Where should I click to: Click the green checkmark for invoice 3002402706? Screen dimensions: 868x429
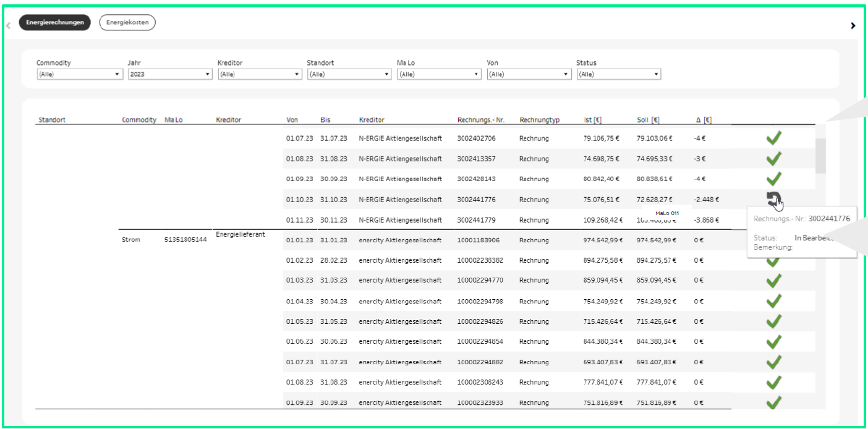[x=773, y=138]
